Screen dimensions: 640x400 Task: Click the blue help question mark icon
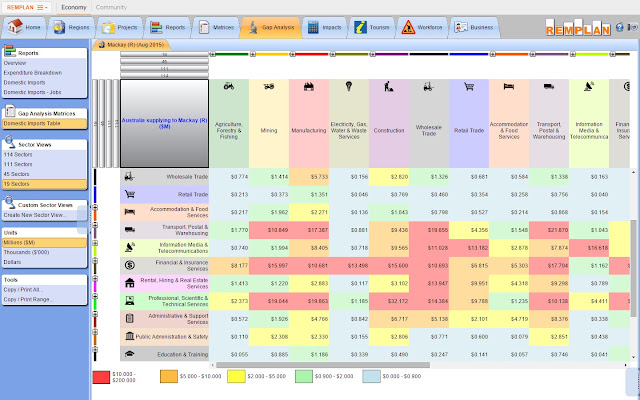click(x=620, y=27)
